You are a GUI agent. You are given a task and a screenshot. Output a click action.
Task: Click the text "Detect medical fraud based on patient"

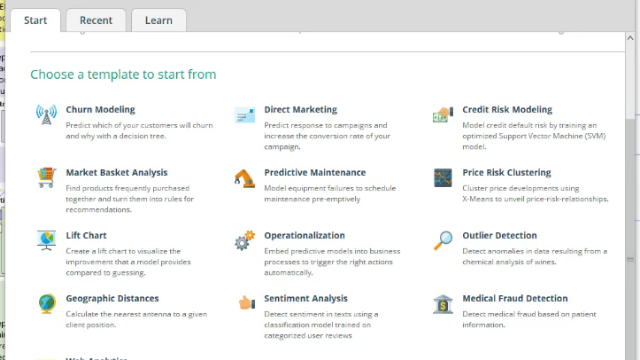click(x=529, y=313)
